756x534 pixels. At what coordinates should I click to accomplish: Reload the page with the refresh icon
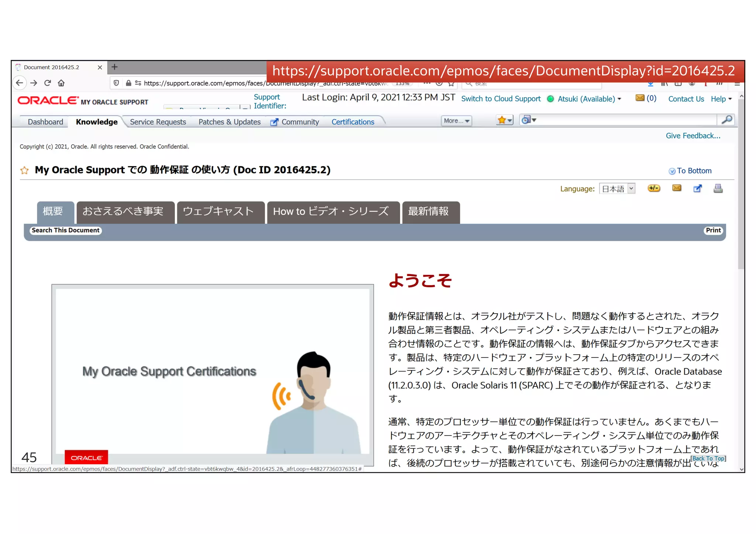click(x=47, y=83)
